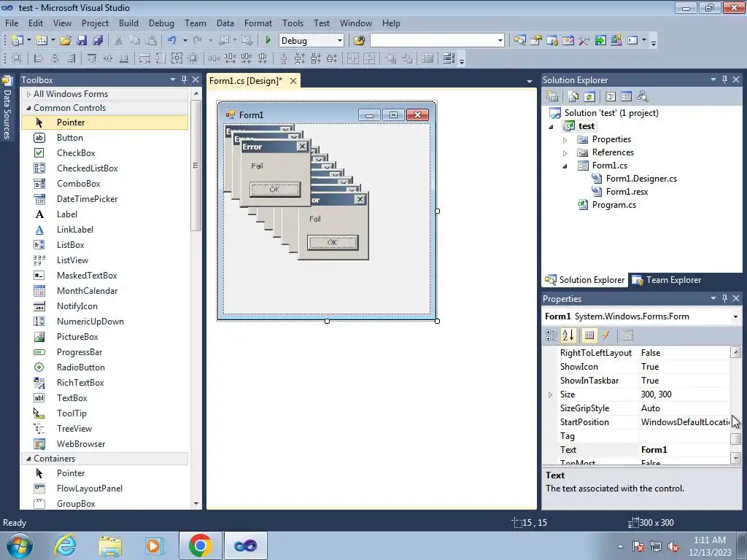This screenshot has width=747, height=560.
Task: Open Google Chrome from the taskbar
Action: click(200, 545)
